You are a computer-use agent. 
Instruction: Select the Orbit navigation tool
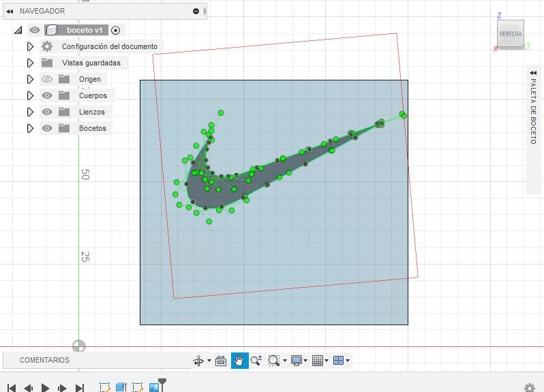(x=198, y=361)
